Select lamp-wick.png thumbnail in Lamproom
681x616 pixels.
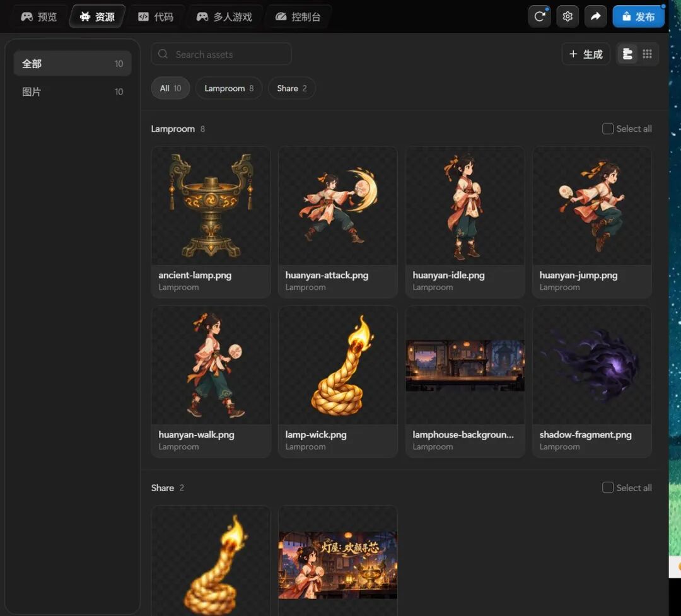(x=338, y=365)
